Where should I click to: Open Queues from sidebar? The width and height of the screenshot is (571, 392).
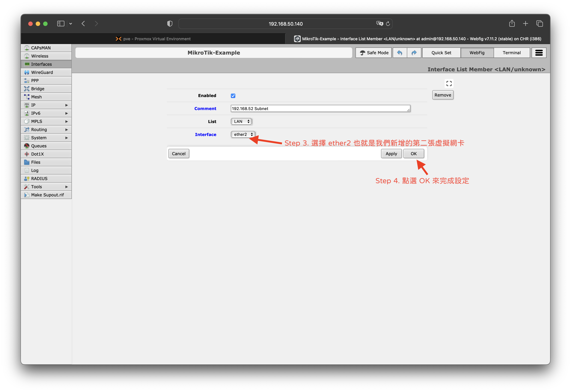(39, 146)
